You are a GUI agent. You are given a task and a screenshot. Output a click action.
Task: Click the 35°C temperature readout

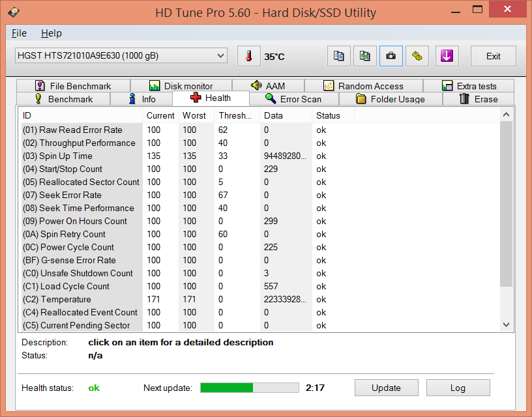pos(274,57)
